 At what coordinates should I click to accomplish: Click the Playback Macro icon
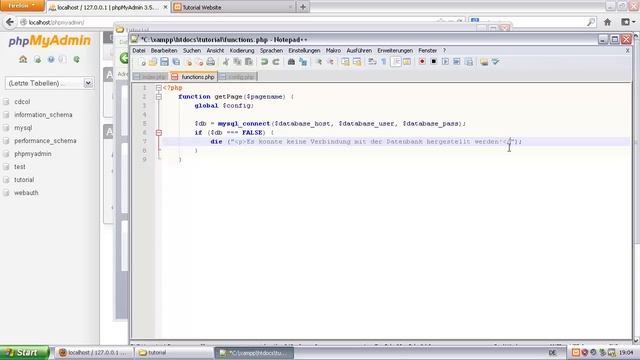click(445, 62)
